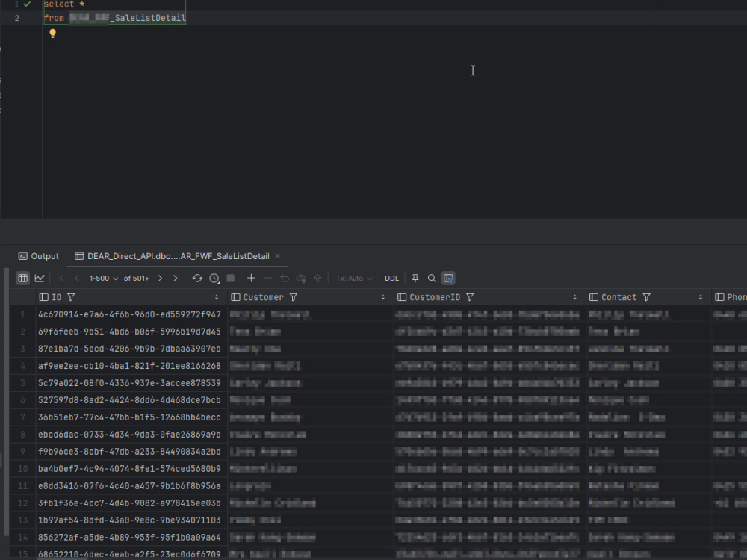
Task: Click the stop execution square
Action: tap(231, 278)
